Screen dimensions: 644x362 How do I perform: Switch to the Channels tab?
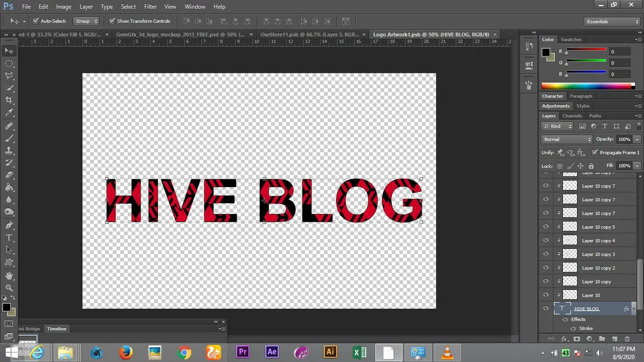(572, 116)
